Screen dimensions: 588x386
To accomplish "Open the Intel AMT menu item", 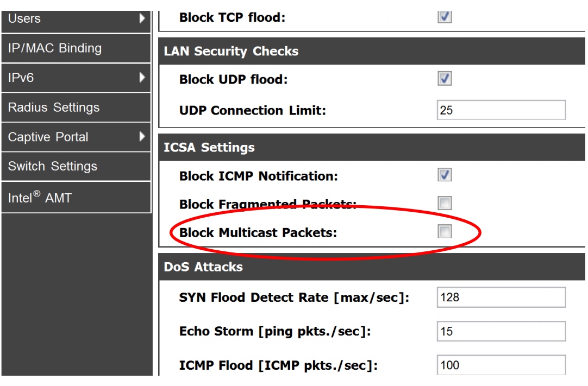I will (x=40, y=198).
